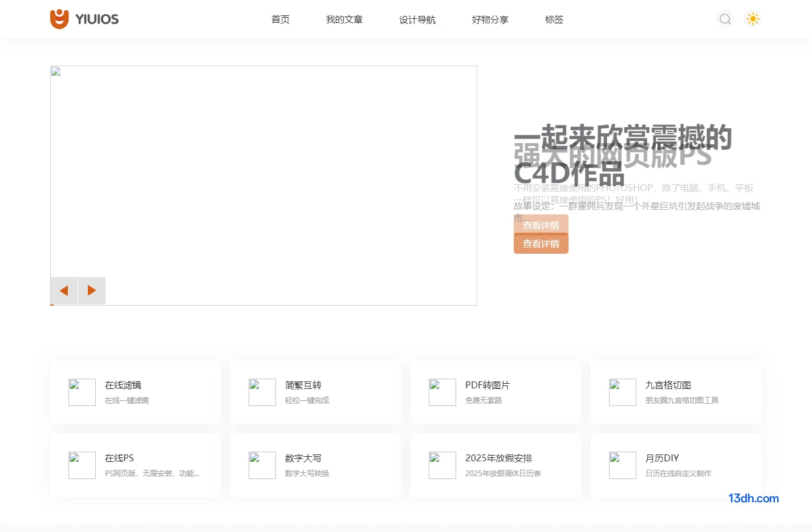Open the 月历DIY tool card icon
This screenshot has width=812, height=532.
click(623, 465)
